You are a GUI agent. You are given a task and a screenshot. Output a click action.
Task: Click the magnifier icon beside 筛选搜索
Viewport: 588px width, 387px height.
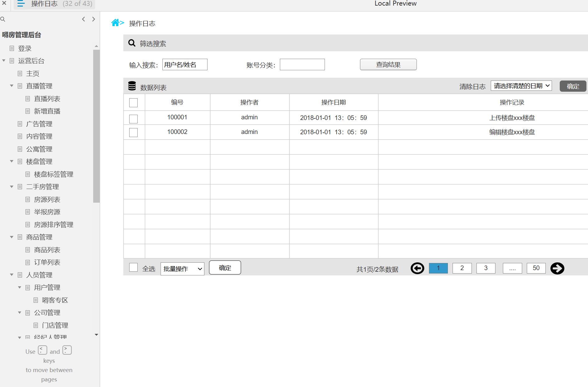click(132, 43)
